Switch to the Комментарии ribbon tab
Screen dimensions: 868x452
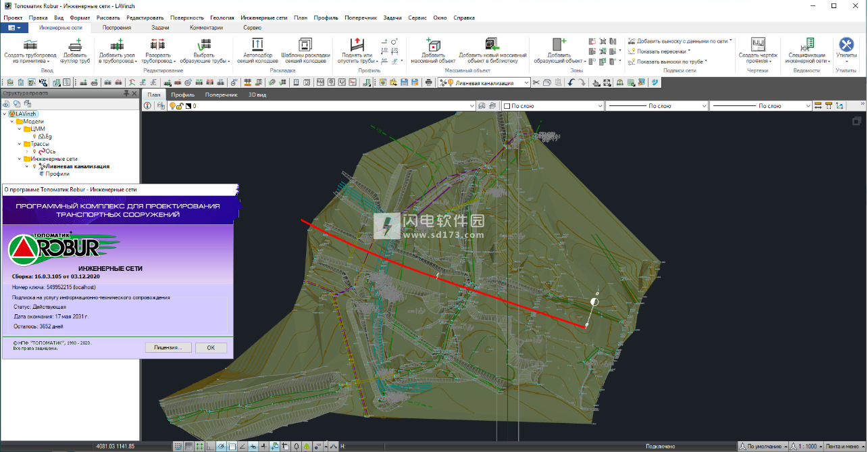pyautogui.click(x=207, y=28)
